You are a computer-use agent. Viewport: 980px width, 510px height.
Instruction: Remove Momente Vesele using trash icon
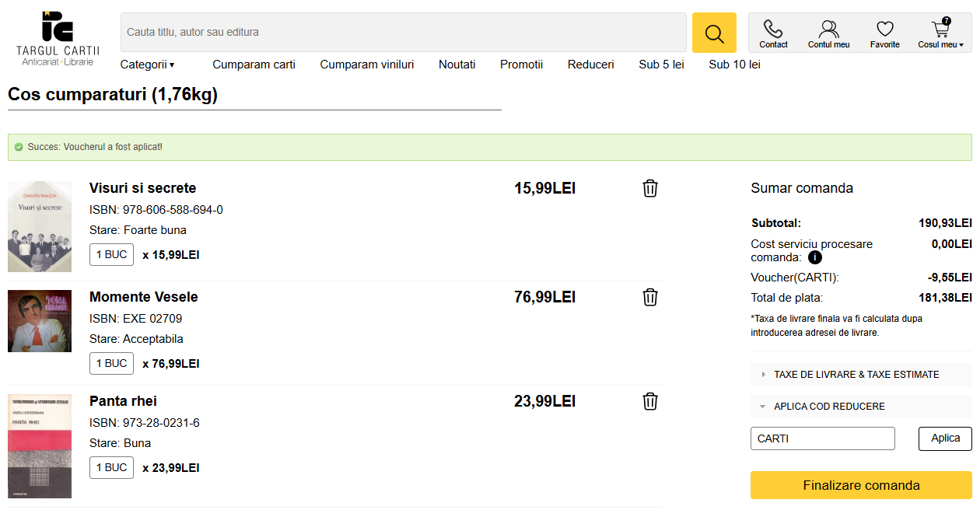point(650,297)
